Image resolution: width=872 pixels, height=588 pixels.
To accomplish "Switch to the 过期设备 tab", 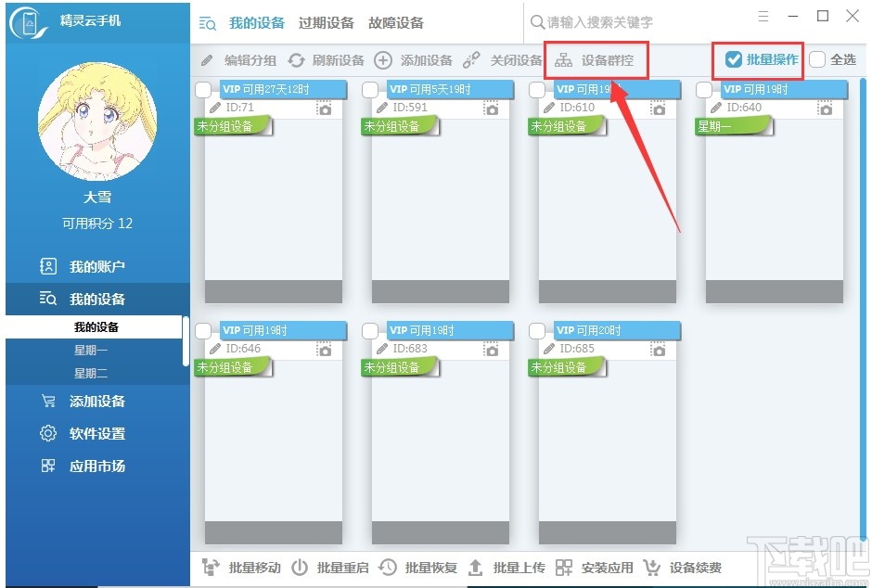I will click(326, 23).
